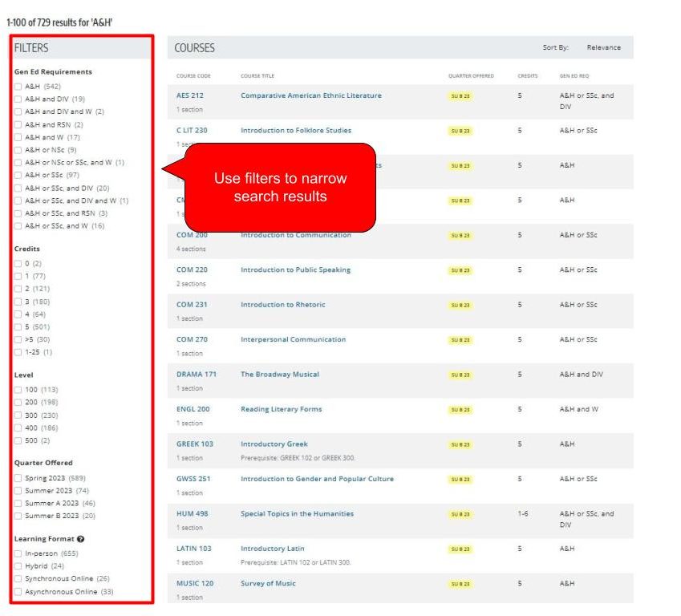Open Special Topics in the Humanities
681x616 pixels.
pyautogui.click(x=297, y=514)
